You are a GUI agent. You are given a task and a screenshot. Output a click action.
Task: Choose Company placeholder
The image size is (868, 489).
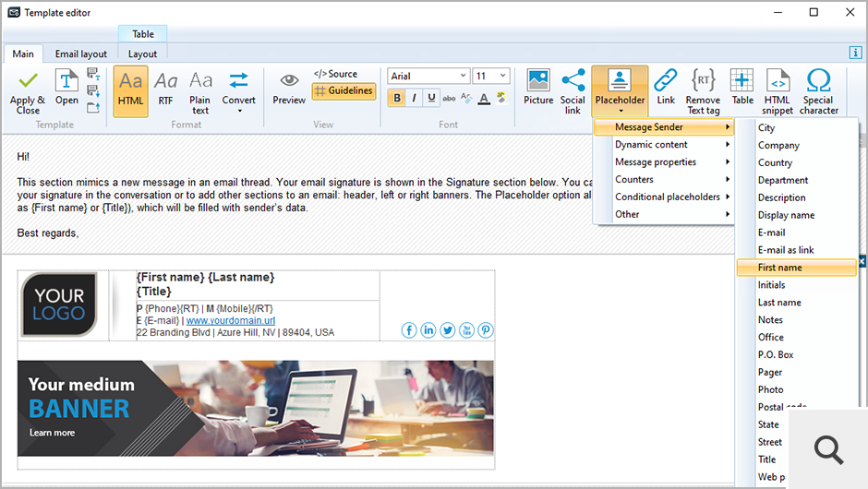[797, 146]
